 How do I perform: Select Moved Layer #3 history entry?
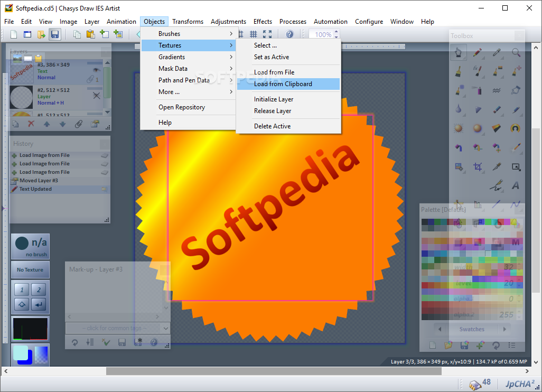[60, 181]
